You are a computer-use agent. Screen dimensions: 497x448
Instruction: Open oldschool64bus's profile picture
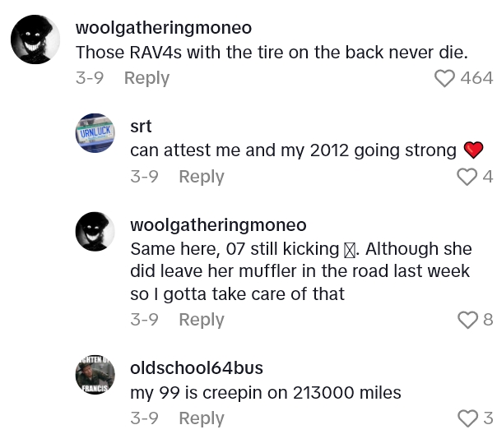pos(95,375)
